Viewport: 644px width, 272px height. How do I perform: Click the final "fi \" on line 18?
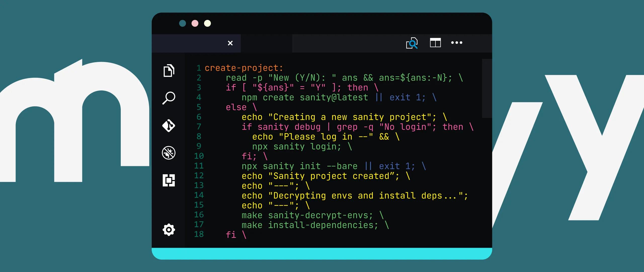tap(236, 235)
